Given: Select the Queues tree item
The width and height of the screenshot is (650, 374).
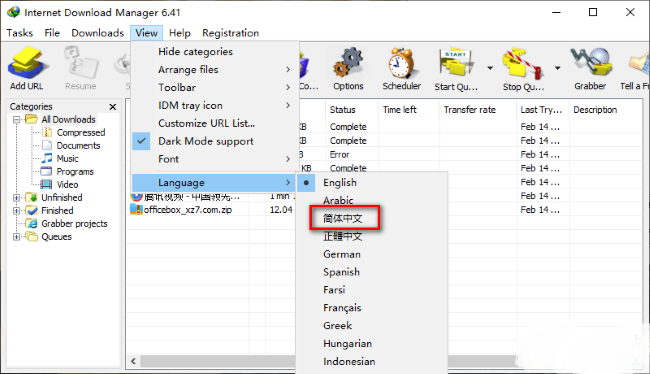Looking at the screenshot, I should (x=56, y=237).
